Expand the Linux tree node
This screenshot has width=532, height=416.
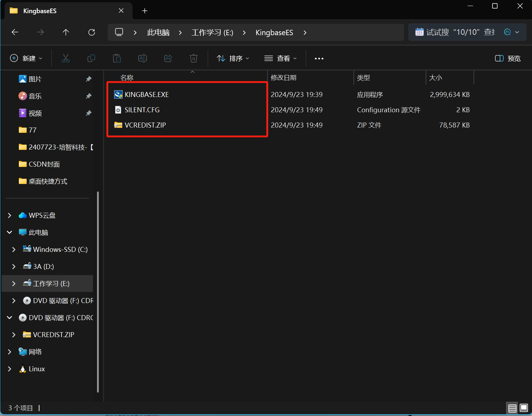(10, 369)
